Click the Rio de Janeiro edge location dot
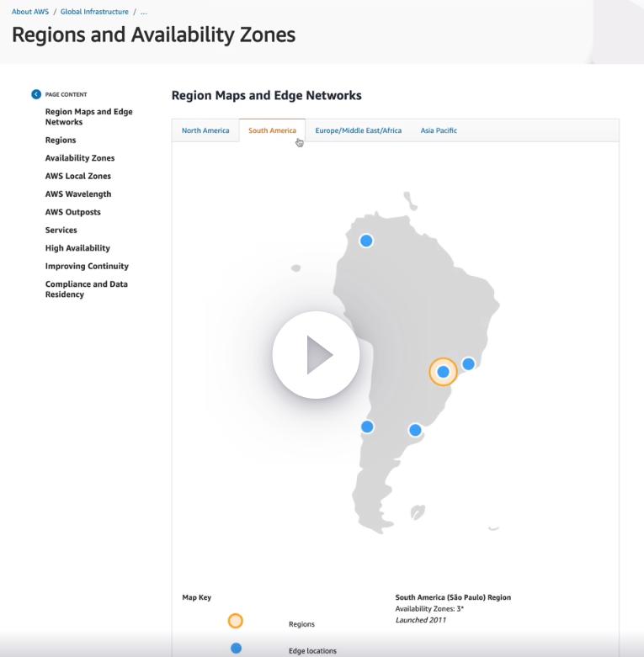Image resolution: width=644 pixels, height=657 pixels. 468,363
